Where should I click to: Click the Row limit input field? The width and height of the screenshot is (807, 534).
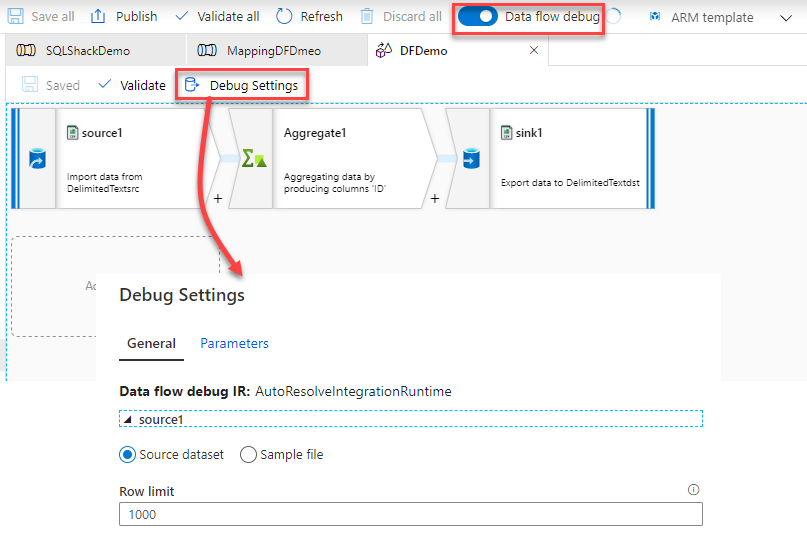410,514
